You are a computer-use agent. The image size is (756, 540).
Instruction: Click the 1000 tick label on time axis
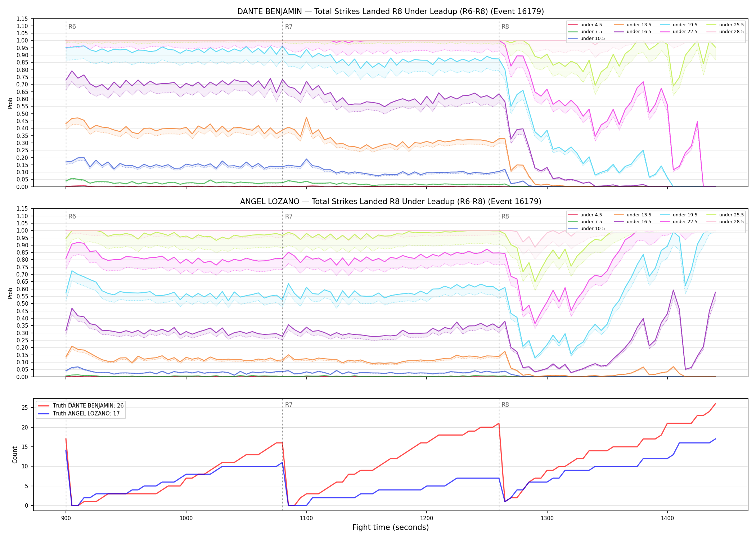point(186,518)
